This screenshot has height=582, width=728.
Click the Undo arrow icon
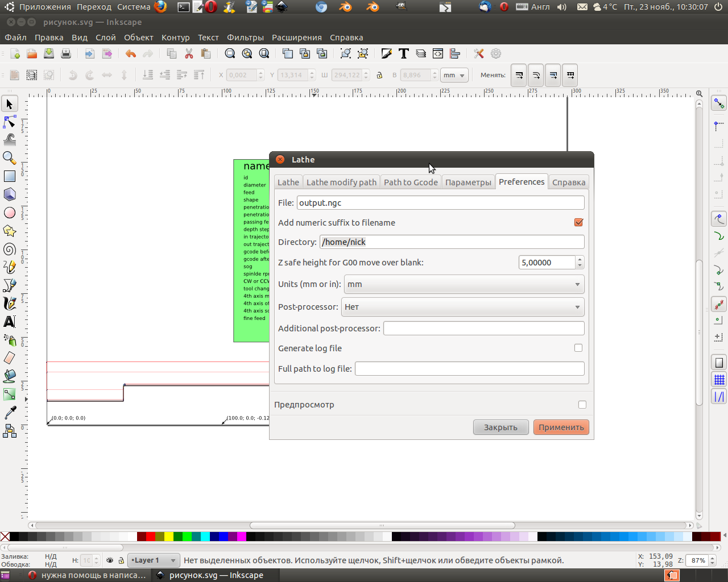[131, 53]
